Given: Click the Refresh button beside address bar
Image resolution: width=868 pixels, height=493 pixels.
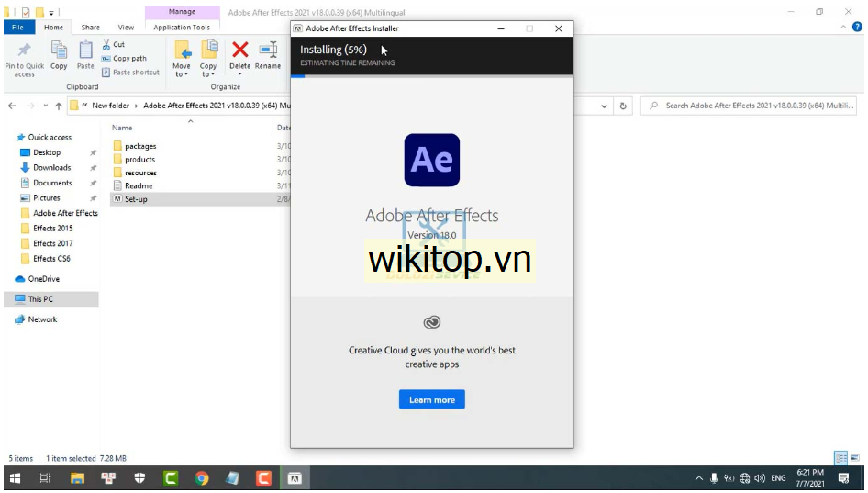Looking at the screenshot, I should coord(623,106).
